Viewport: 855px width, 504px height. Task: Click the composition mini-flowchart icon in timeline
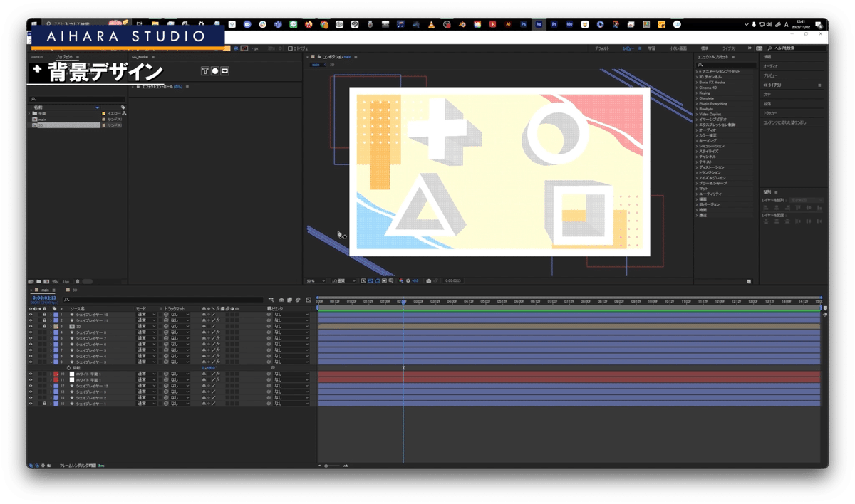click(x=271, y=300)
